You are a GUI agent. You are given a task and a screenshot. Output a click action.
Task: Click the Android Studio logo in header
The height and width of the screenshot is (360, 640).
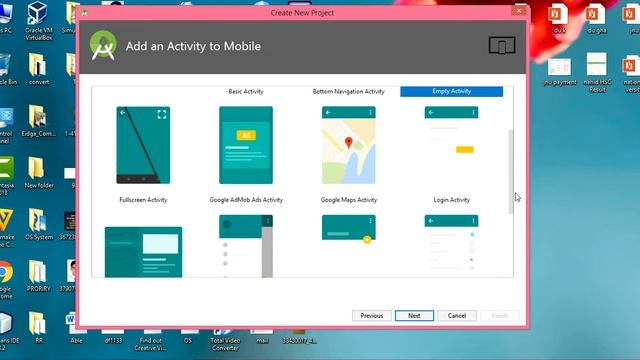pos(103,46)
